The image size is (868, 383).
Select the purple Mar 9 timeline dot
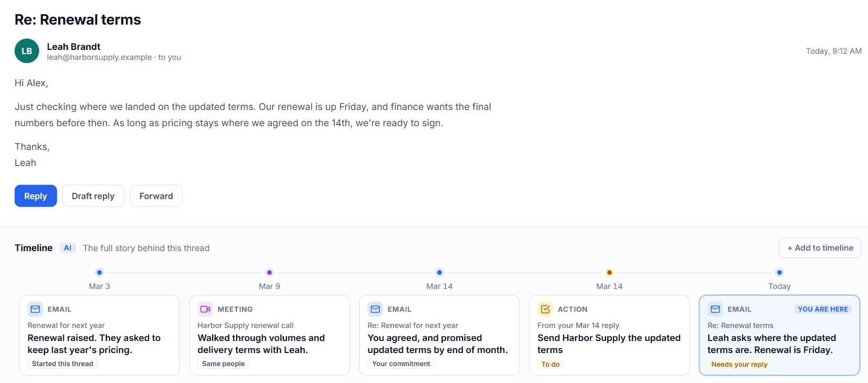click(270, 272)
